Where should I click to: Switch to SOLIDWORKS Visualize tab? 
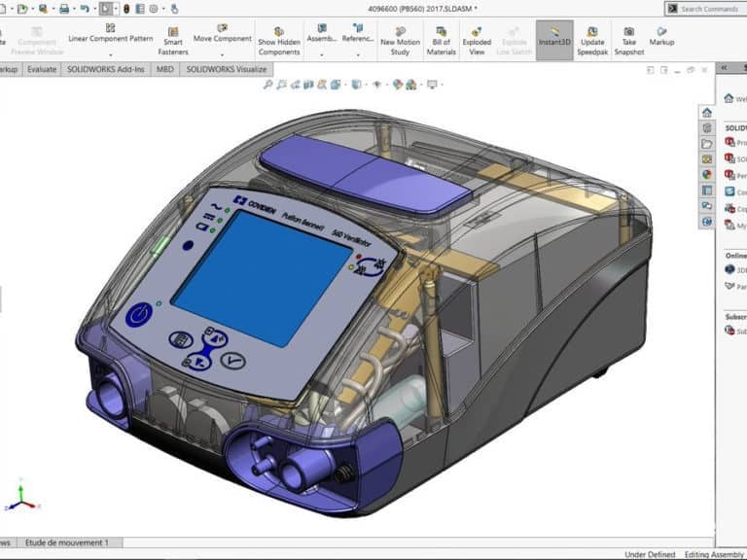pos(227,69)
